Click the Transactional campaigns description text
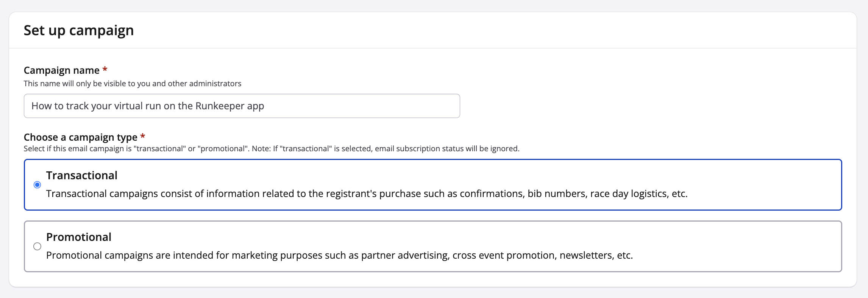The width and height of the screenshot is (868, 298). [x=367, y=194]
